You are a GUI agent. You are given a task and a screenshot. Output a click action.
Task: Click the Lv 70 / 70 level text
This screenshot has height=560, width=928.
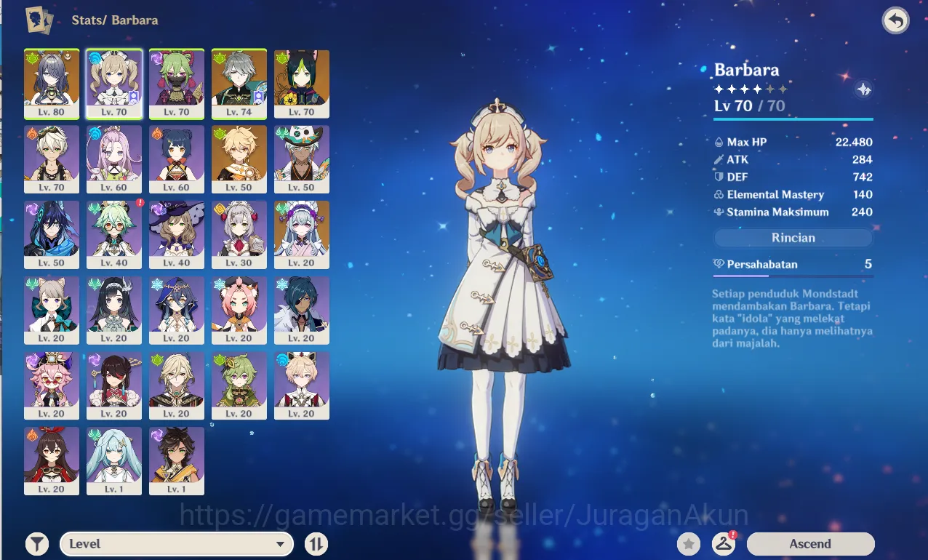point(749,105)
